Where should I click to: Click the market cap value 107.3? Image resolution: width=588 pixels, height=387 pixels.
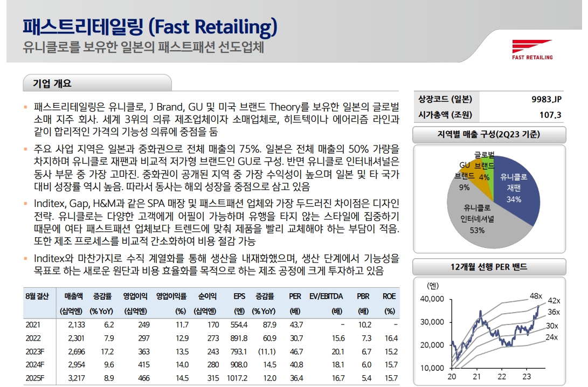pos(550,115)
